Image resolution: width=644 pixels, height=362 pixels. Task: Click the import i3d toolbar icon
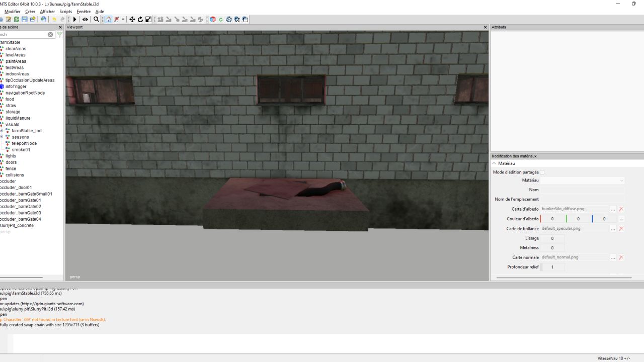click(43, 19)
